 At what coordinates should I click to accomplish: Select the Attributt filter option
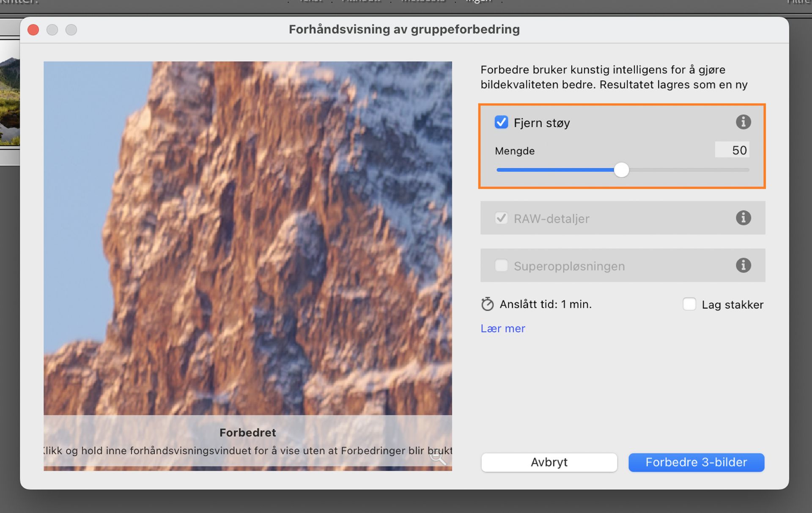[x=361, y=2]
